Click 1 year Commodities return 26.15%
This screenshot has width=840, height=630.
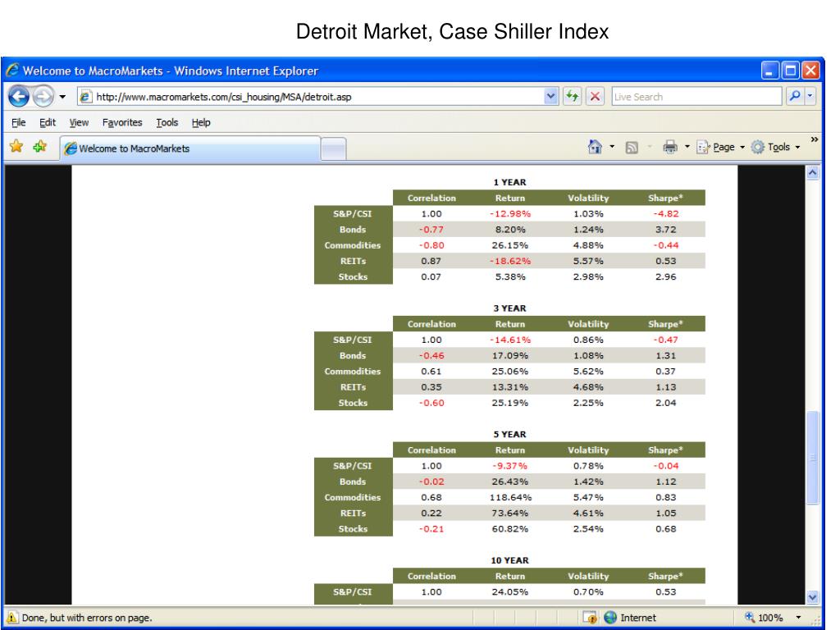[510, 245]
